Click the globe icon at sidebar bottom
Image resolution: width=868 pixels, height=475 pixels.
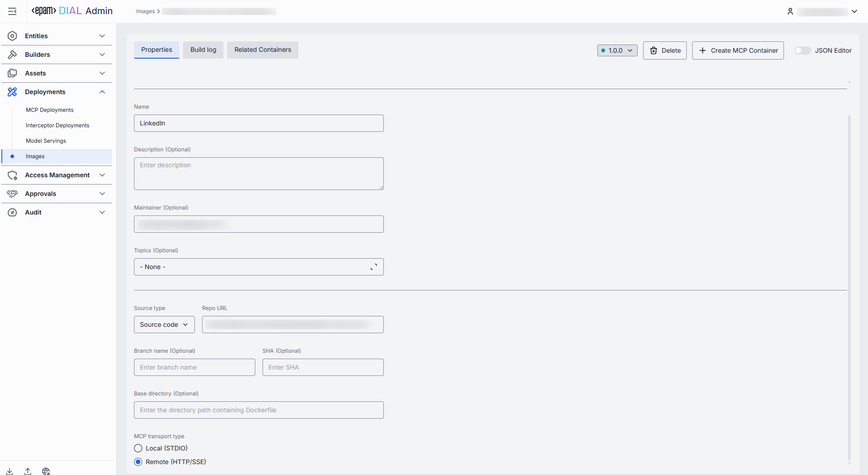click(x=46, y=471)
